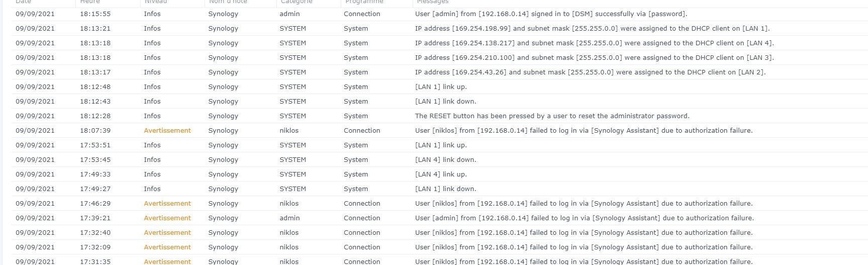Click the 169.254.210.100 LAN 3 log row
This screenshot has height=265, width=868.
[594, 58]
